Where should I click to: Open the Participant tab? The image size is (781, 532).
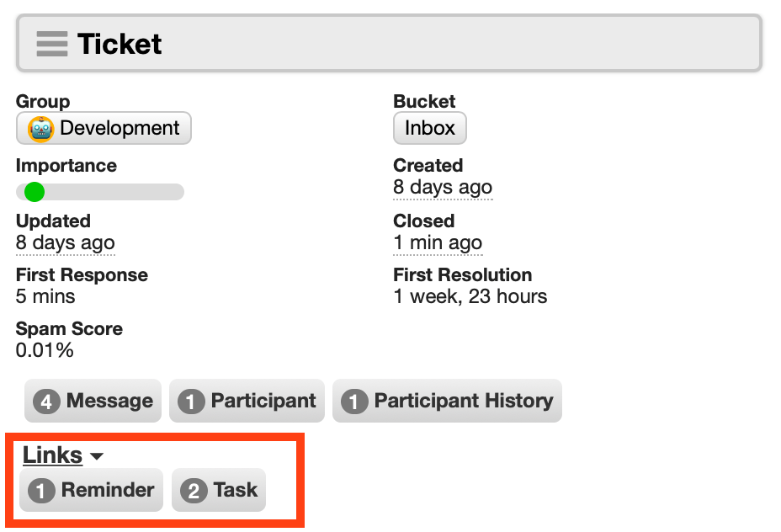(247, 401)
